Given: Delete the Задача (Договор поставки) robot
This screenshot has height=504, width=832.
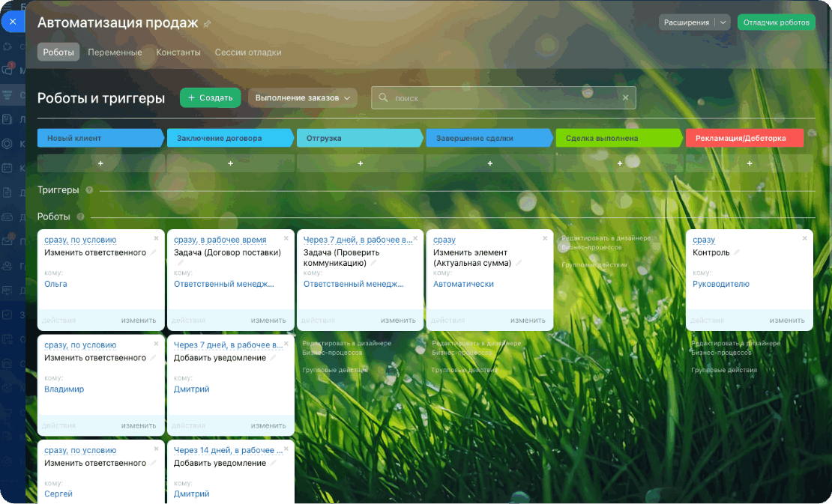Looking at the screenshot, I should click(286, 238).
